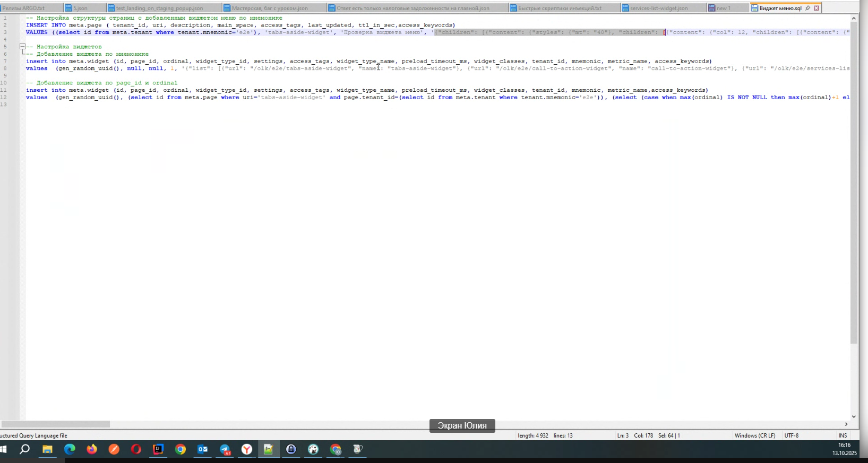Click the Windows search magnifier icon
Image resolution: width=868 pixels, height=463 pixels.
pos(25,450)
